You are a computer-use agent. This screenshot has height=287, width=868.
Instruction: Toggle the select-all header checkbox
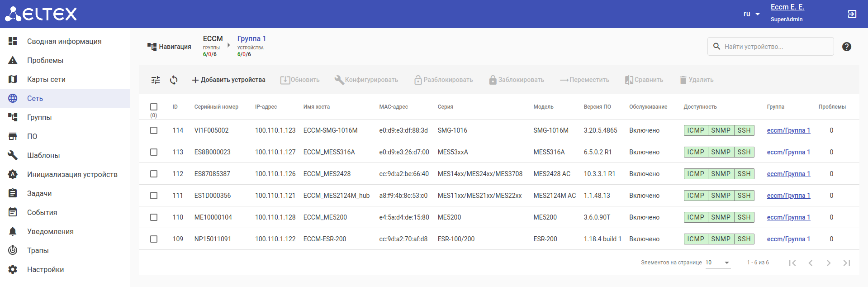pyautogui.click(x=154, y=107)
